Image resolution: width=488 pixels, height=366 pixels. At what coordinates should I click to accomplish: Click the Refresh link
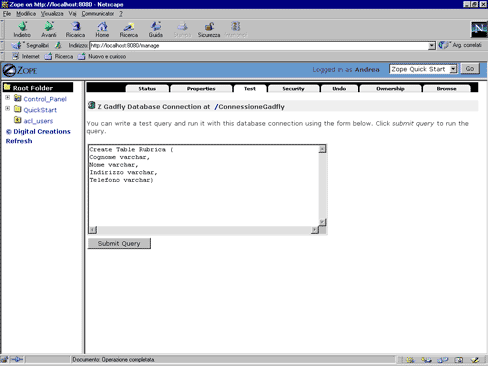point(19,141)
